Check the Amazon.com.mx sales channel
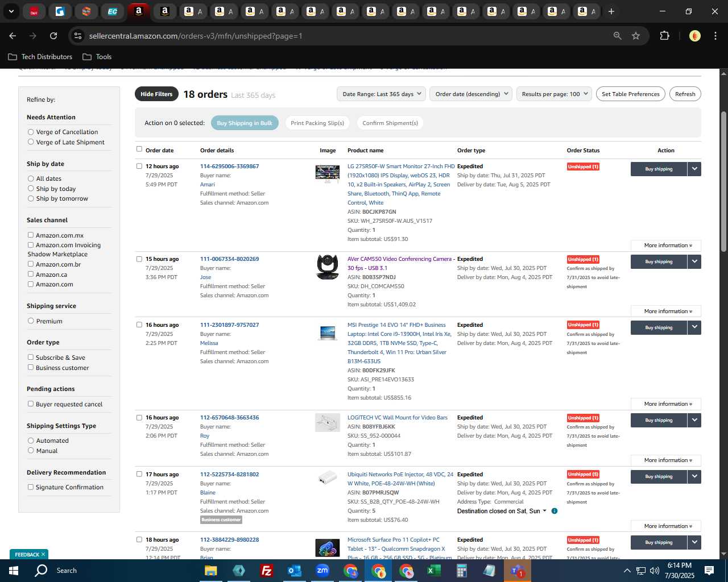The height and width of the screenshot is (582, 728). click(x=31, y=235)
